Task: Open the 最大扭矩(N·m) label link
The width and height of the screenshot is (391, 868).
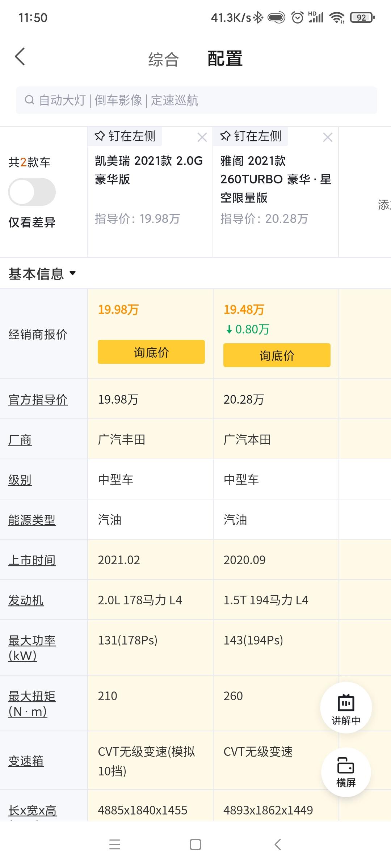Action: tap(32, 703)
